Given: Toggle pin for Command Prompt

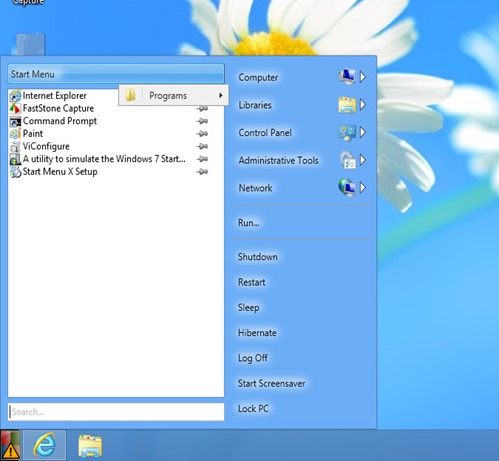Looking at the screenshot, I should [203, 121].
